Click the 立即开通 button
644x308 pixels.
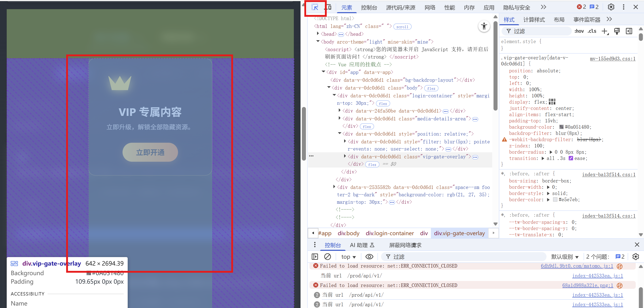pos(150,152)
